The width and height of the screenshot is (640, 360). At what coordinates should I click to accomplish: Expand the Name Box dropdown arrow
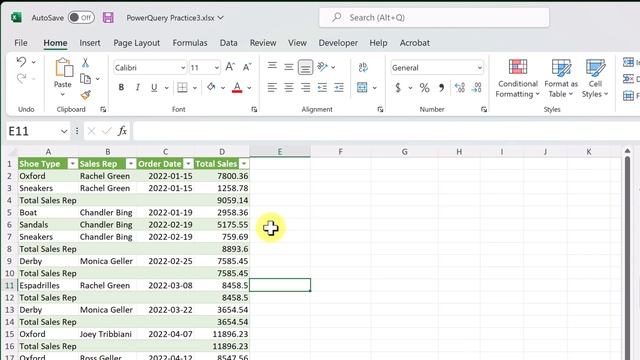64,131
